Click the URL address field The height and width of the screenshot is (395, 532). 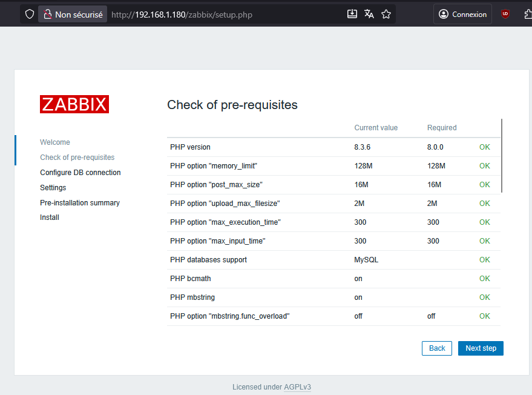pos(224,15)
